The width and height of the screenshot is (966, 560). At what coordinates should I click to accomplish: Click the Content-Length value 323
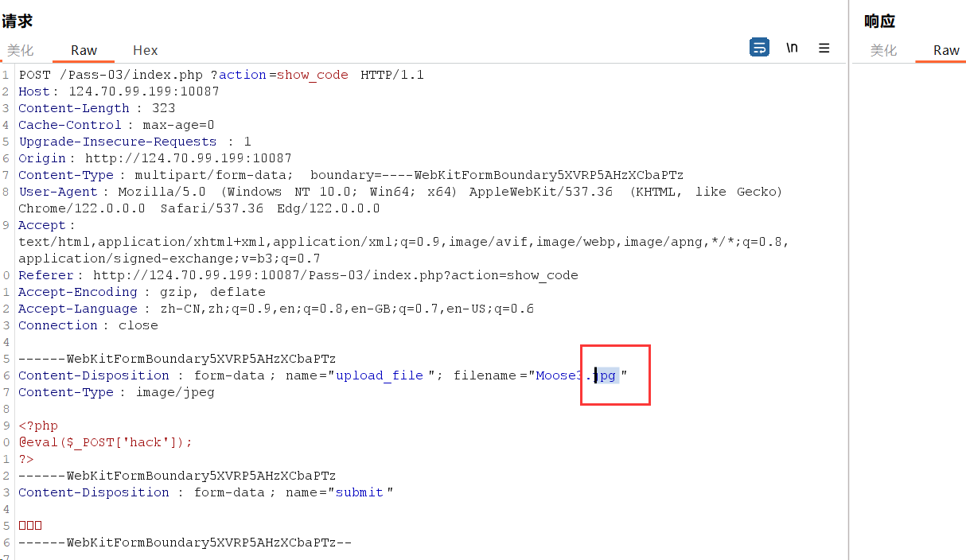tap(163, 108)
